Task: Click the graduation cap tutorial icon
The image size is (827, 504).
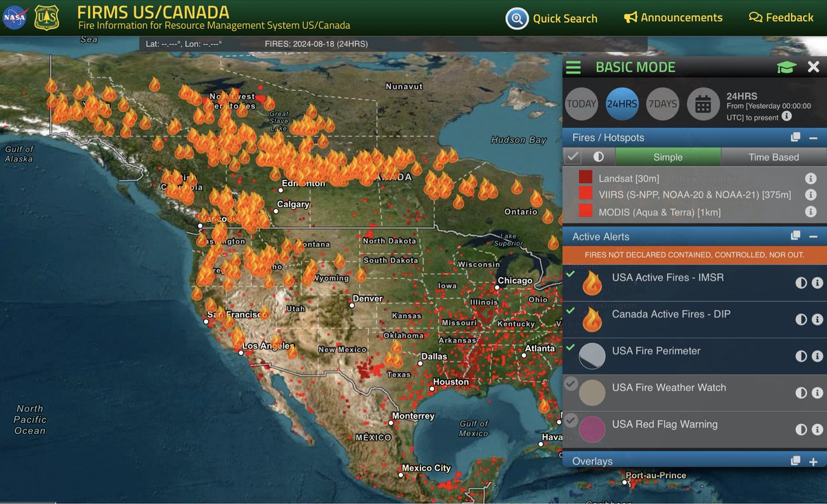Action: [x=786, y=67]
